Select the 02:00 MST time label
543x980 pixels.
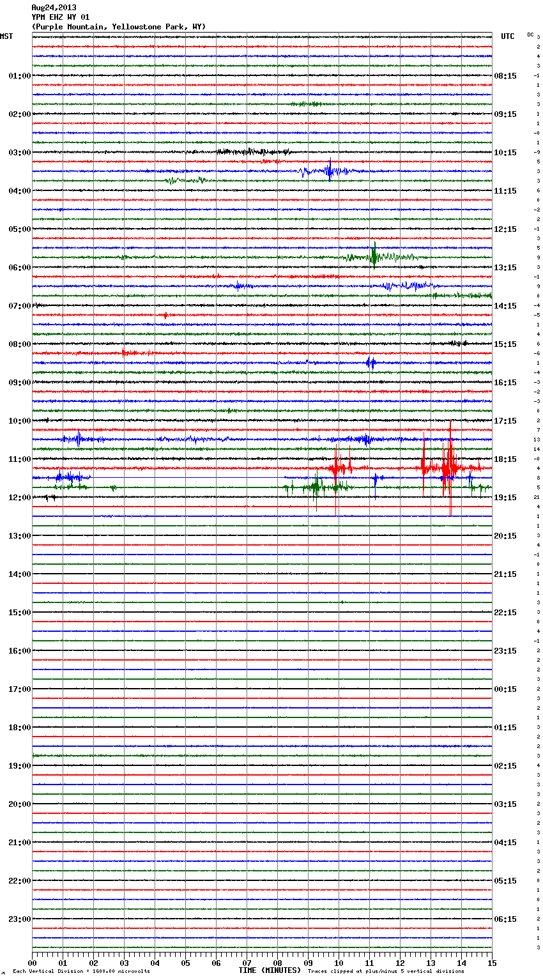pos(20,114)
